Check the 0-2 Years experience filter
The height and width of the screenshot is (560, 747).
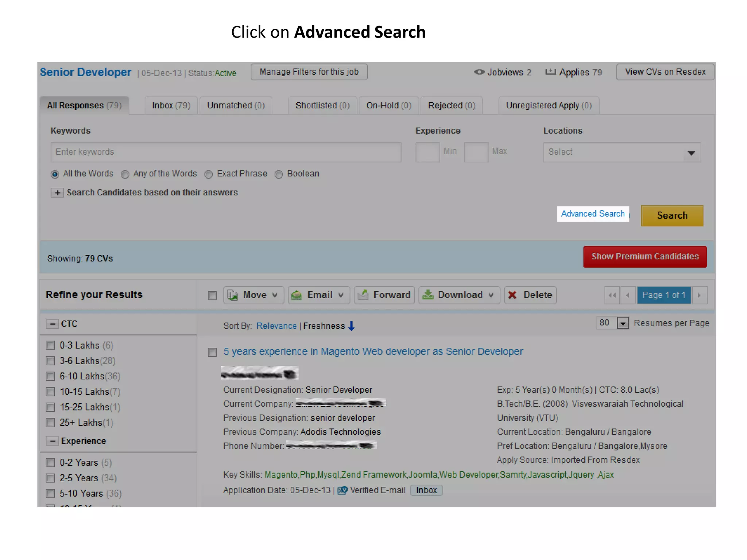(x=50, y=463)
